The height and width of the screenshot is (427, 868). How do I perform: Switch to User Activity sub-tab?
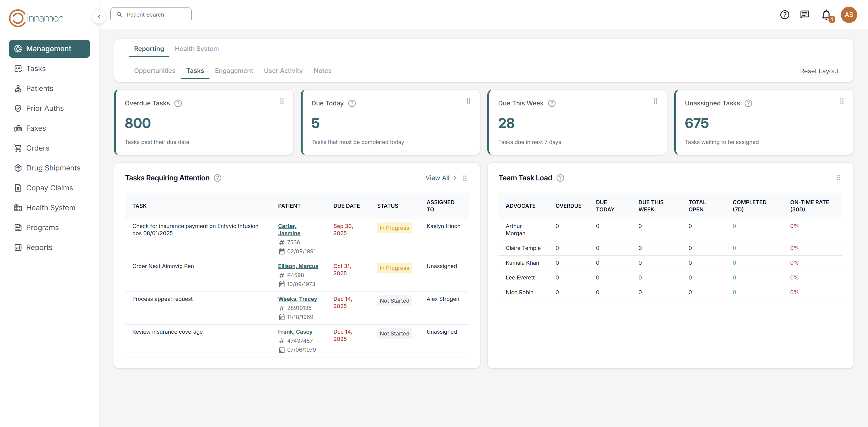click(283, 71)
